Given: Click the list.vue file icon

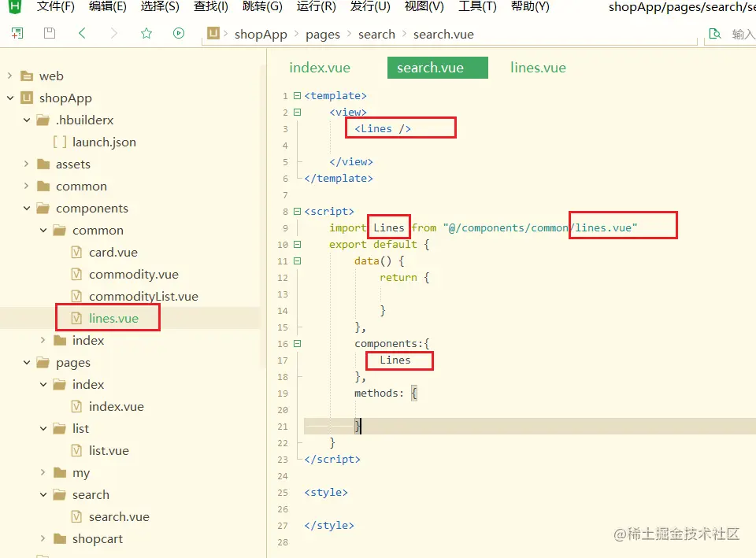Looking at the screenshot, I should click(76, 450).
